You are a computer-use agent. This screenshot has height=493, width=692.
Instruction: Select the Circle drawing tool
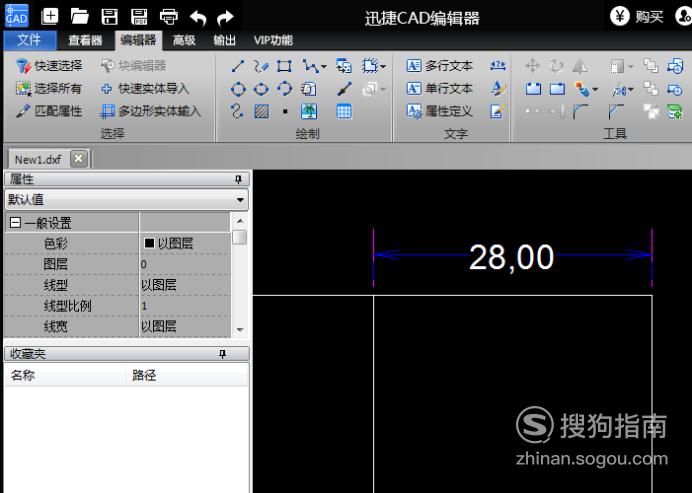238,89
